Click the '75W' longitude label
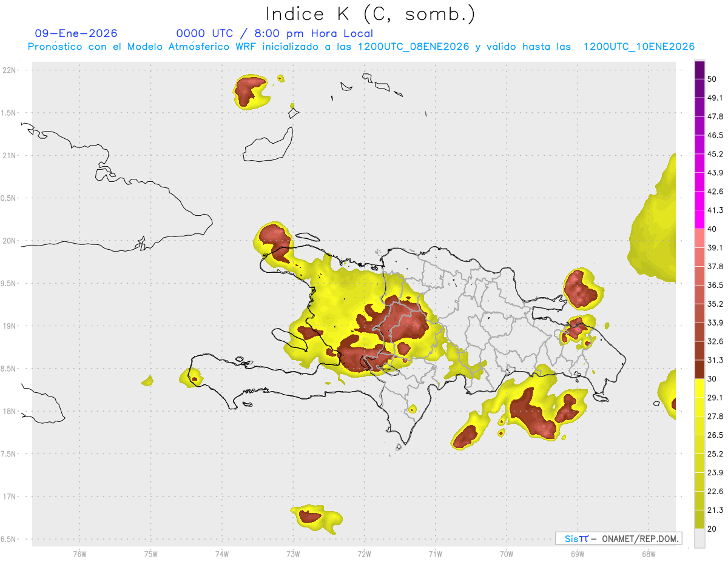The image size is (728, 562). 151,554
